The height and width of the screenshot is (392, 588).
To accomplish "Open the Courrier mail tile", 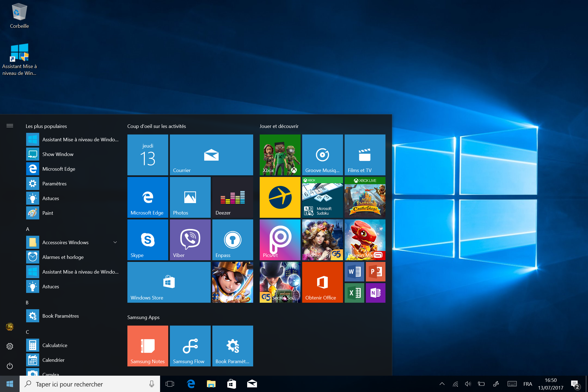I will click(x=211, y=155).
